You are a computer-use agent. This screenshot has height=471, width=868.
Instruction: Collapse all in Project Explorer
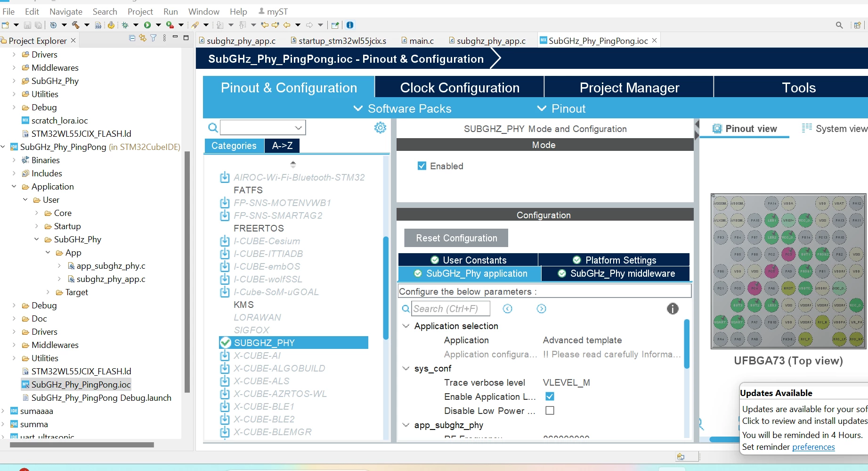pyautogui.click(x=132, y=38)
